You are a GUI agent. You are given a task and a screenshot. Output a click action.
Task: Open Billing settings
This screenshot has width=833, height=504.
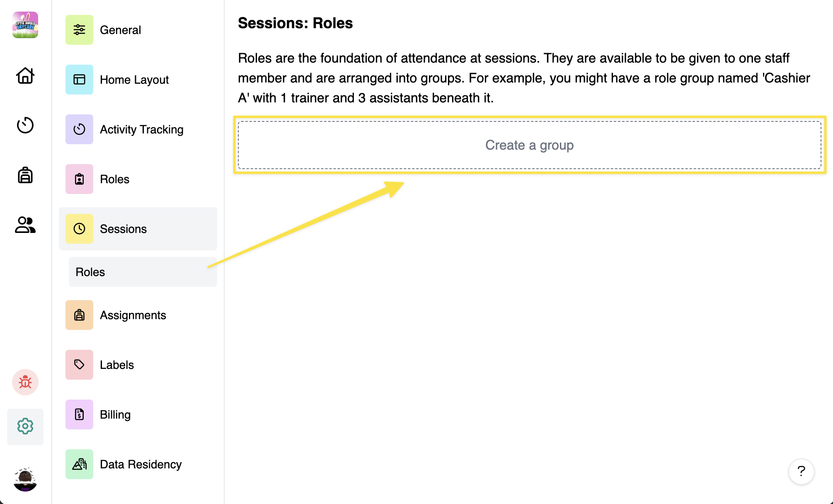(x=115, y=414)
